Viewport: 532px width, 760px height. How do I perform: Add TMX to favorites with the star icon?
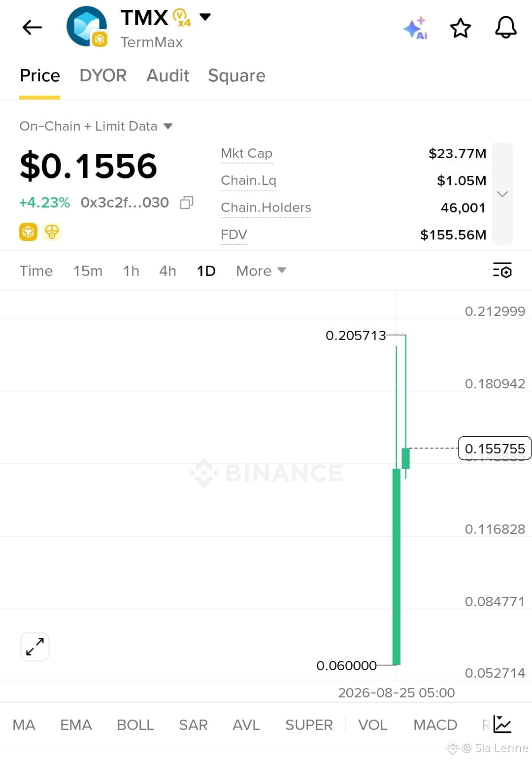tap(461, 28)
